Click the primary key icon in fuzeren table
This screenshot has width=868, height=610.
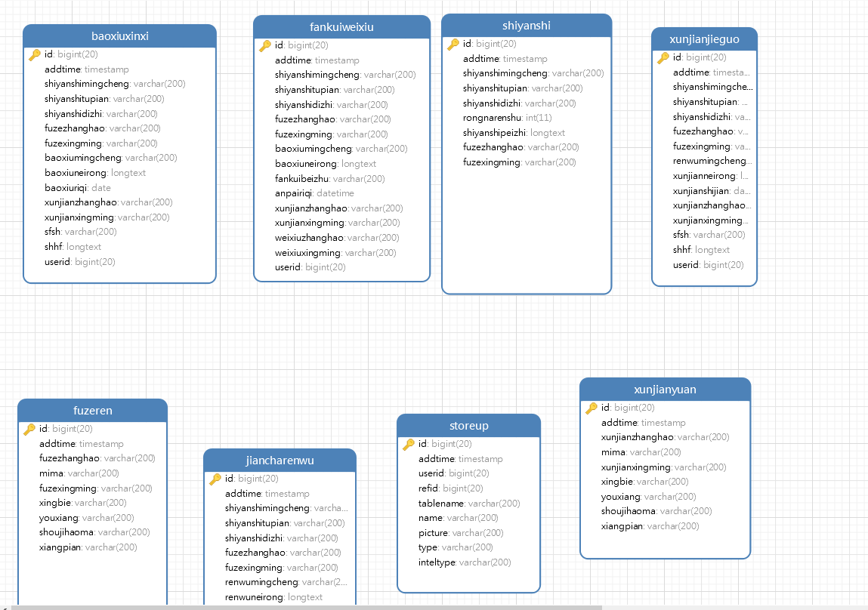pyautogui.click(x=29, y=429)
